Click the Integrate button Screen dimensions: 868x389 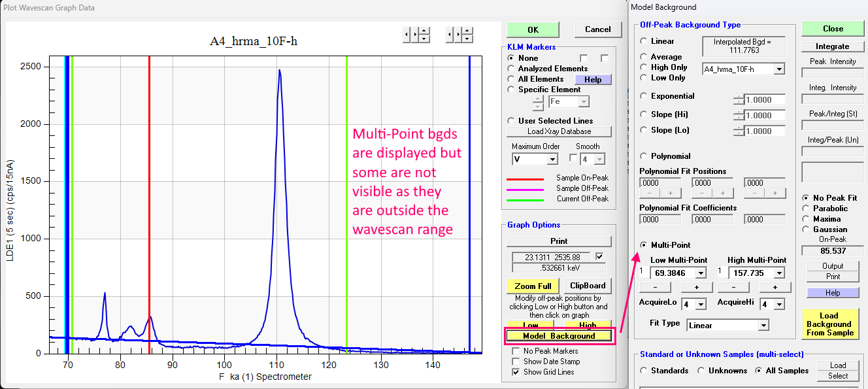833,46
